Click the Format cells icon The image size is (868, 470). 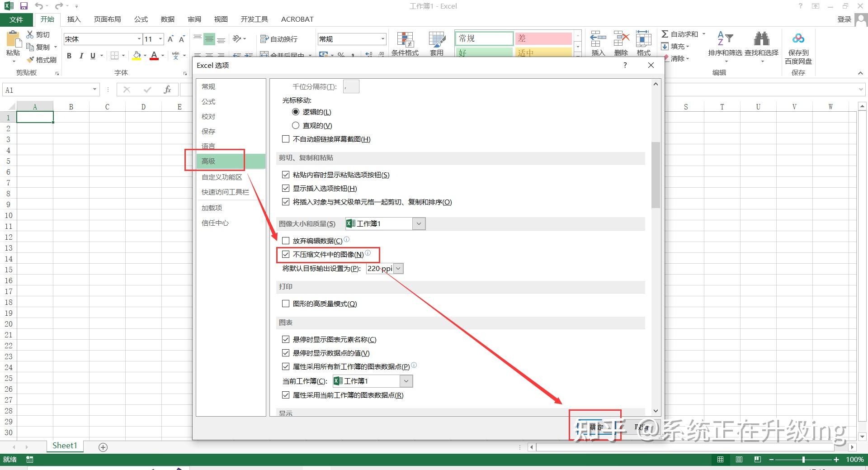coord(643,39)
